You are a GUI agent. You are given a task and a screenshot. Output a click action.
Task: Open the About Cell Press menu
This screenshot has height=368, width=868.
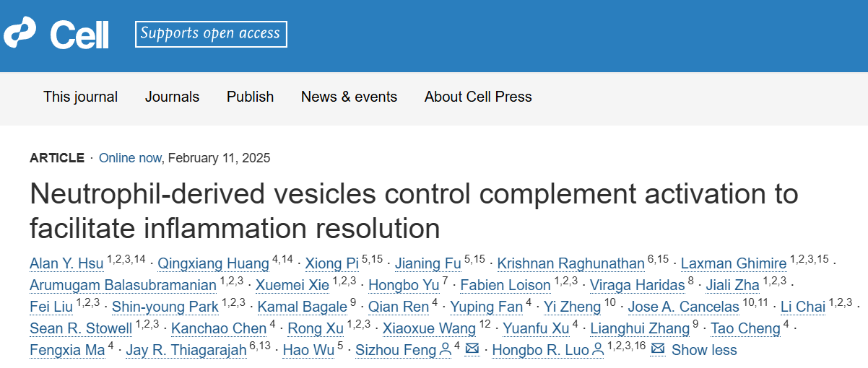pos(478,97)
